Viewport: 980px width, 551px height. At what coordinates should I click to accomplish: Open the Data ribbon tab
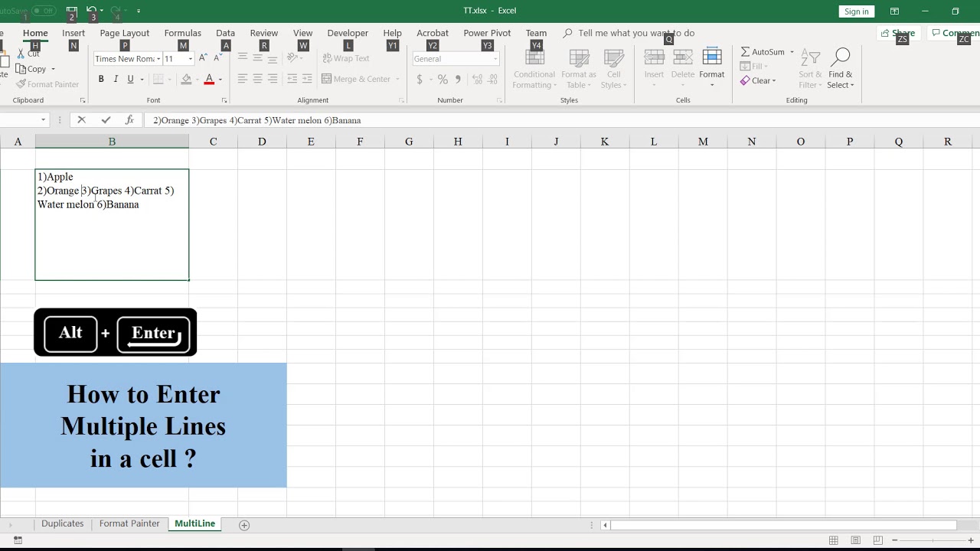225,33
